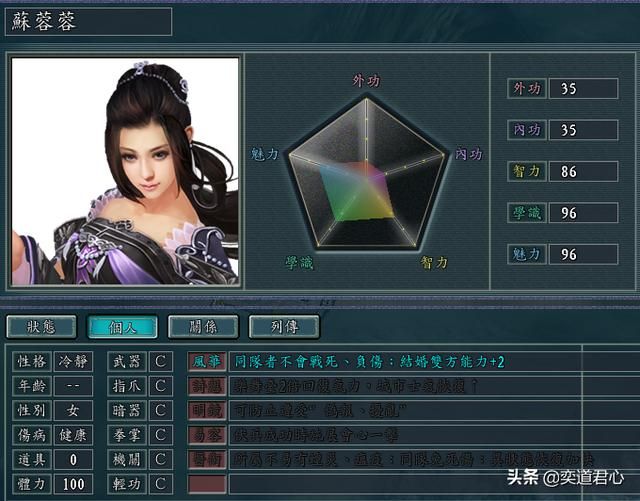Image resolution: width=640 pixels, height=501 pixels.
Task: Click the 學識 label below the radar chart
Action: tap(299, 263)
